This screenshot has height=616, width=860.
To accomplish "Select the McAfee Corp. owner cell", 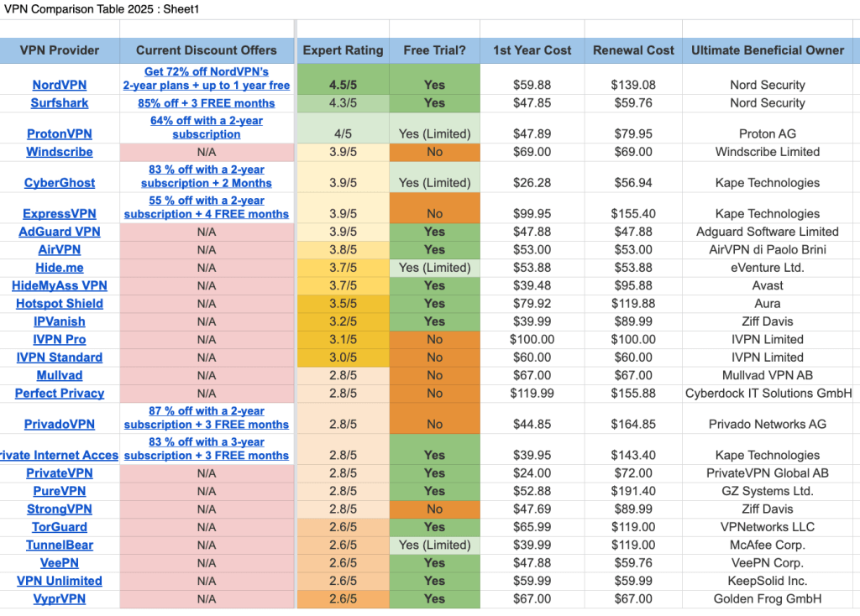I will click(768, 546).
